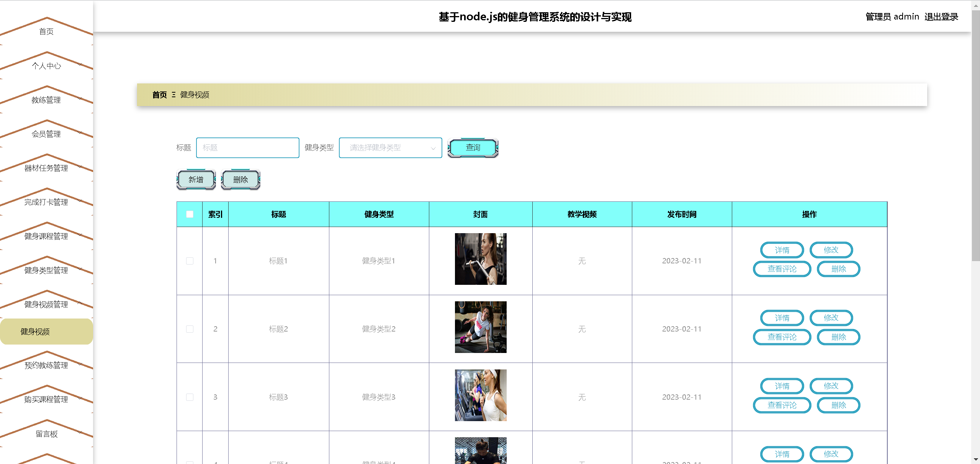Go to 首页 in the sidebar
980x464 pixels.
coord(46,31)
